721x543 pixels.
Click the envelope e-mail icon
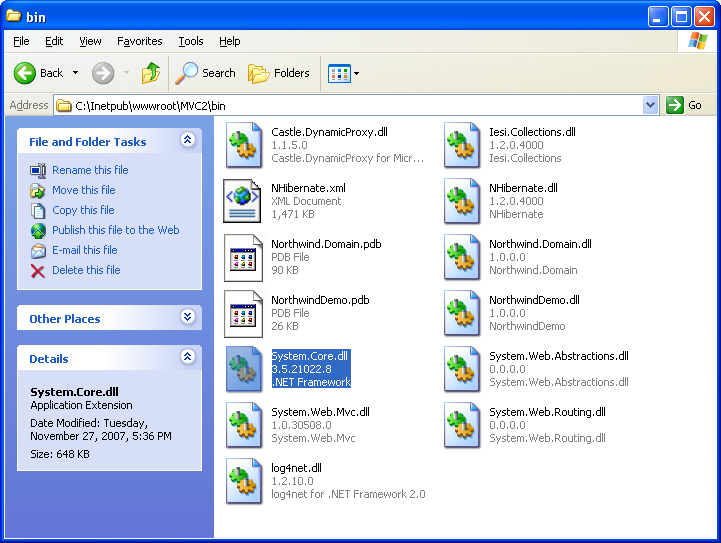coord(38,251)
